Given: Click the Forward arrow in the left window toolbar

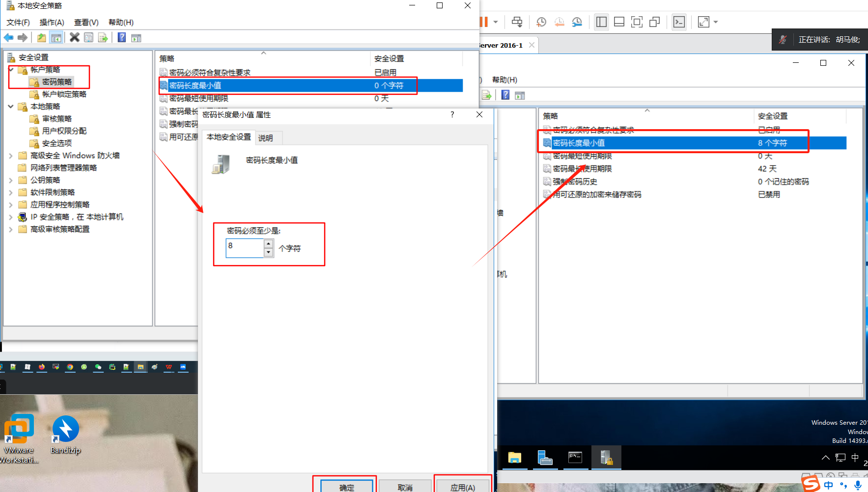Looking at the screenshot, I should pyautogui.click(x=23, y=38).
